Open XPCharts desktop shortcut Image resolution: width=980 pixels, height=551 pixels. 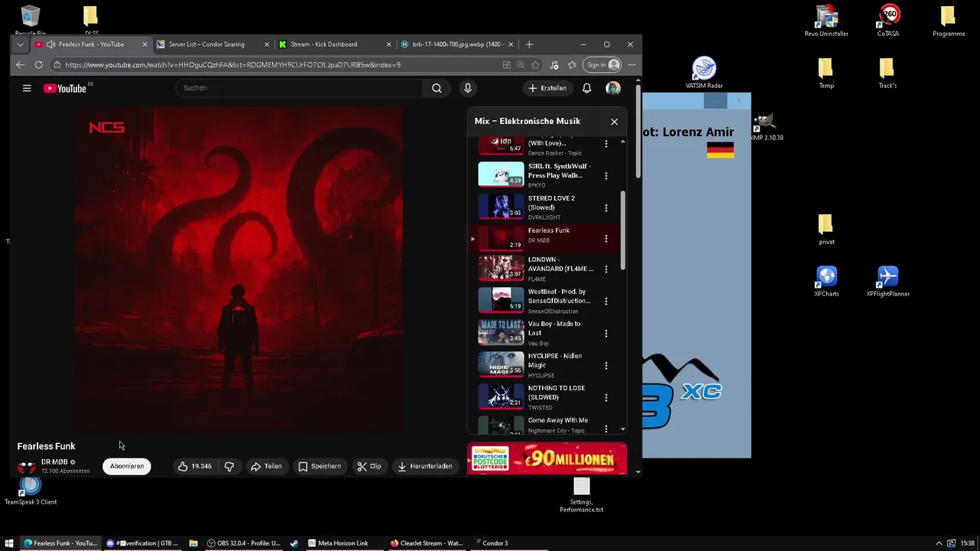pos(826,281)
